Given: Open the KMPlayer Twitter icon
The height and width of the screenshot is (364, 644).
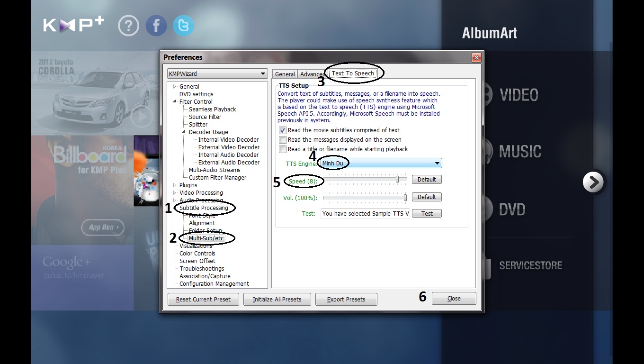Looking at the screenshot, I should [183, 26].
